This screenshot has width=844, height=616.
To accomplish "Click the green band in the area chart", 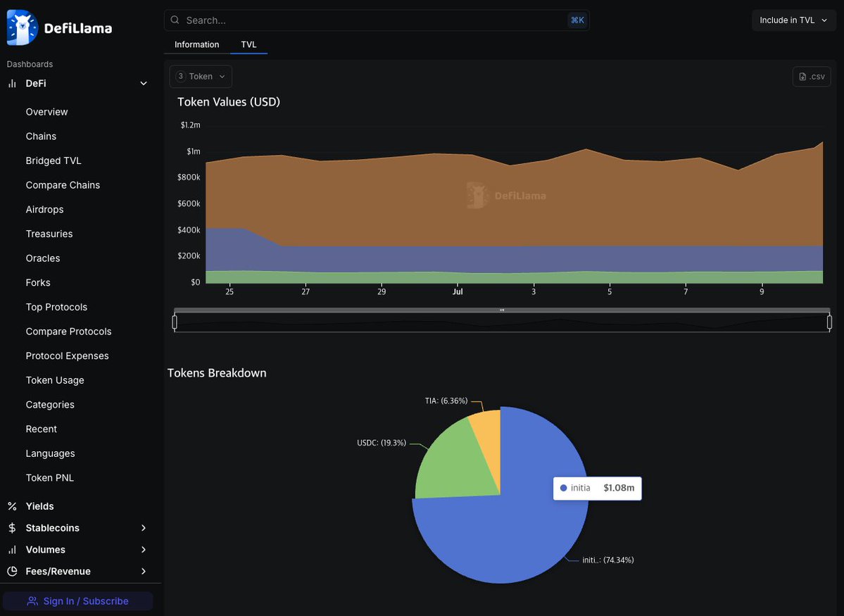I will tap(514, 277).
